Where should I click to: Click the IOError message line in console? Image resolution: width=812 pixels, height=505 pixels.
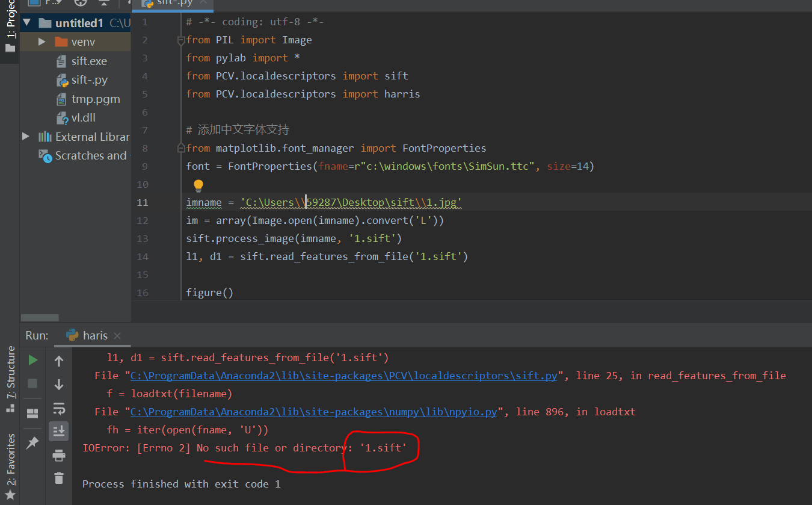[x=244, y=448]
